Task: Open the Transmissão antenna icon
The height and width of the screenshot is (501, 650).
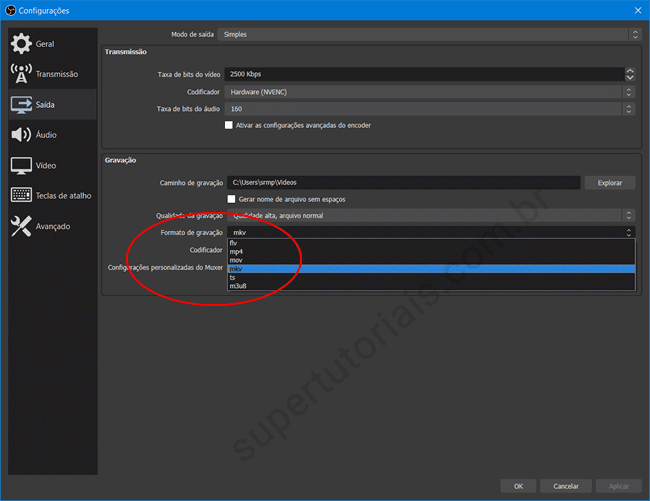Action: click(21, 74)
